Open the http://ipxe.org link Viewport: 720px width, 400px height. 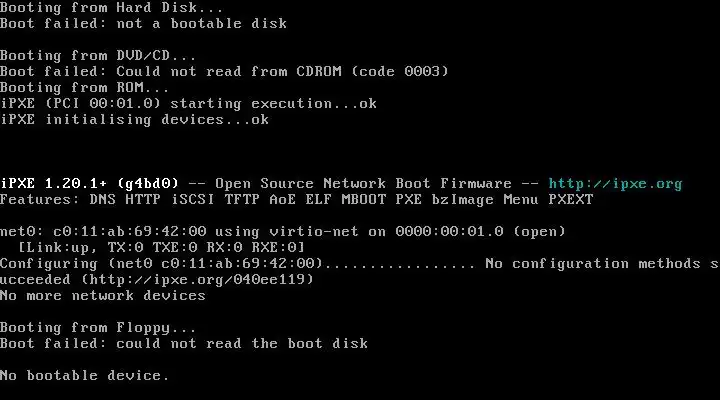[615, 184]
